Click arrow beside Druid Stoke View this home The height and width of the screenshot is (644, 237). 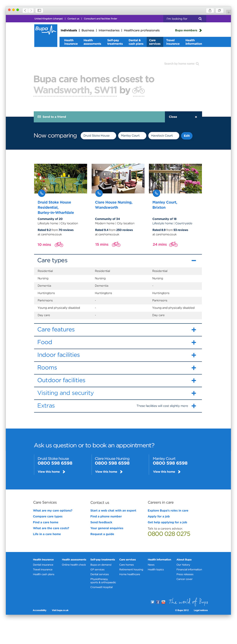coord(64,472)
